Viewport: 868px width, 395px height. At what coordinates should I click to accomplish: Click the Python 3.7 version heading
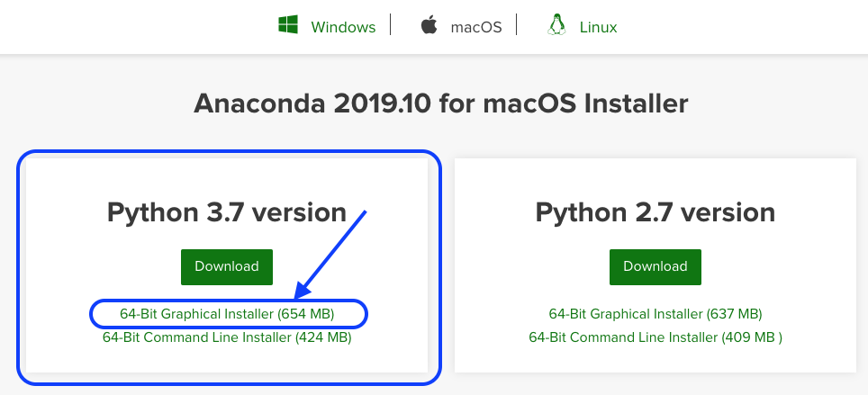(x=227, y=212)
